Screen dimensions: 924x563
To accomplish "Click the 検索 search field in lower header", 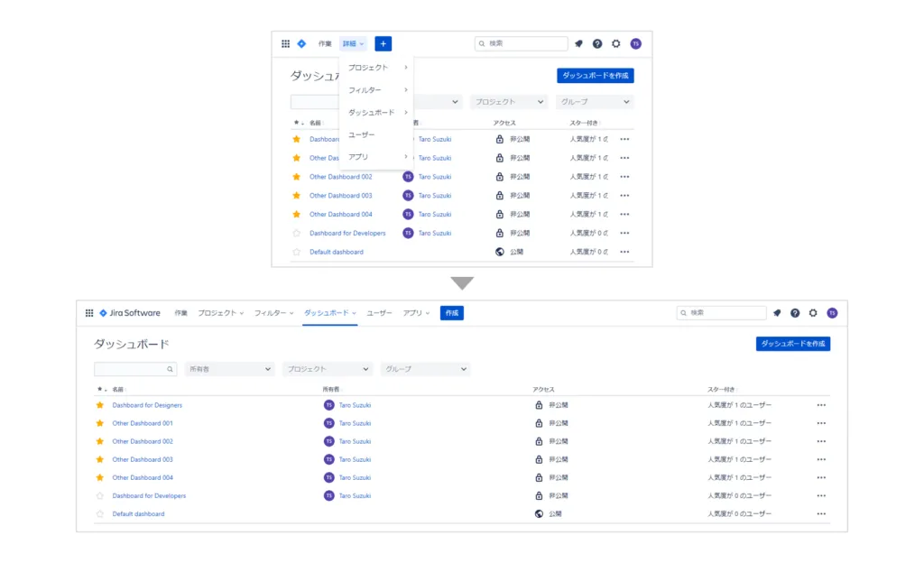I will [722, 313].
